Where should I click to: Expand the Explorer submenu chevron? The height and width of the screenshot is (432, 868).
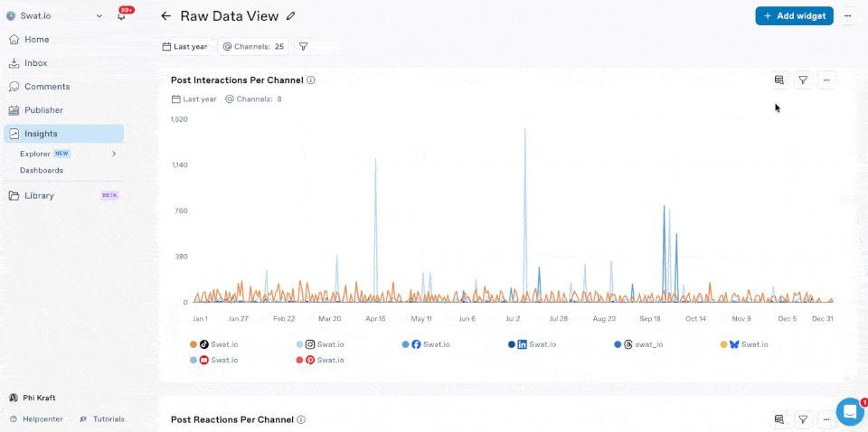[x=114, y=154]
